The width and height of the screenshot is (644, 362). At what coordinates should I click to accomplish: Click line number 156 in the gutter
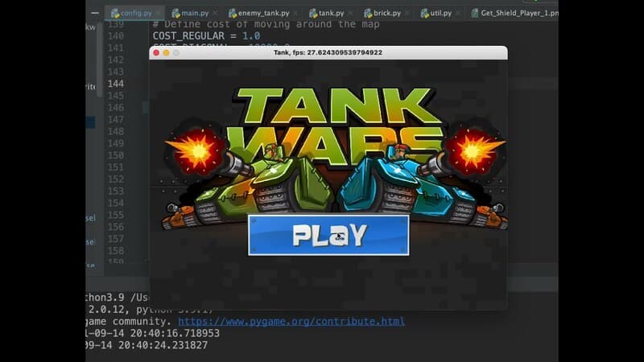(115, 227)
